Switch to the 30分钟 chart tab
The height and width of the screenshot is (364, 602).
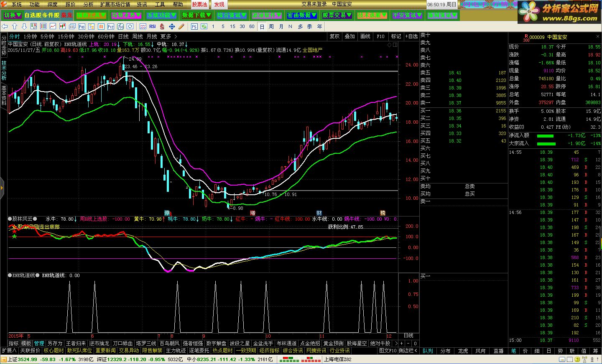pos(86,36)
